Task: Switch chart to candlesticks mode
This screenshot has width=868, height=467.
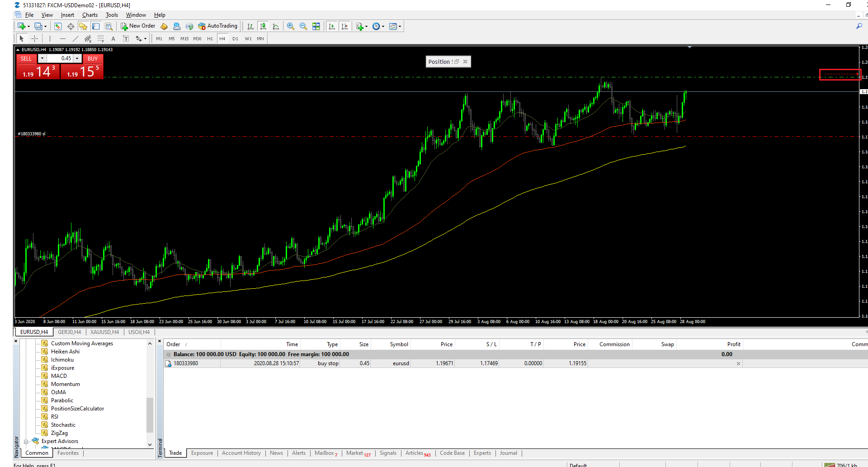Action: [x=263, y=26]
